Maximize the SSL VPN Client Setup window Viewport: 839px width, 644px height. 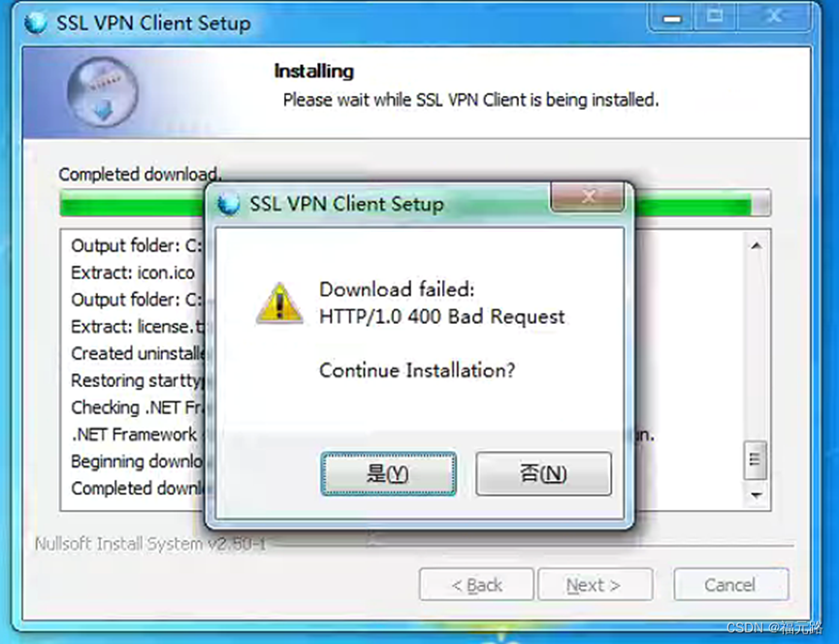click(716, 16)
